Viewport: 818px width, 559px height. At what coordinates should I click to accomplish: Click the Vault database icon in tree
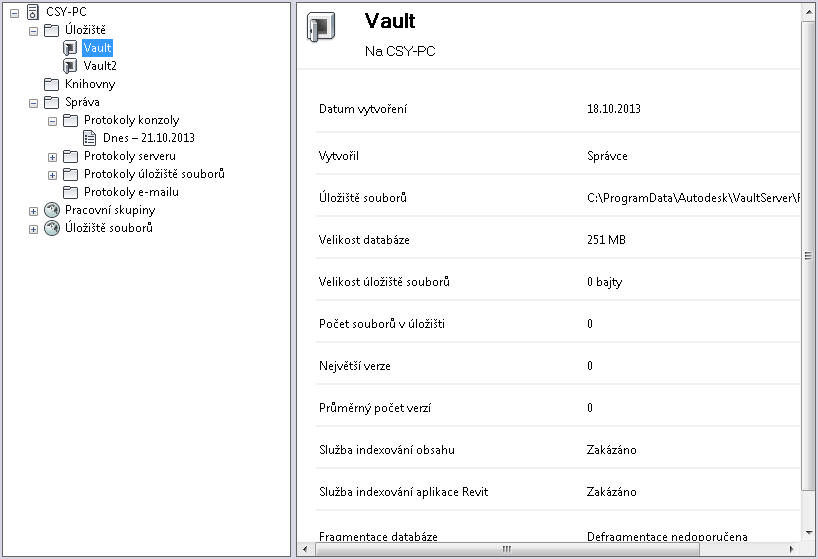pyautogui.click(x=70, y=48)
